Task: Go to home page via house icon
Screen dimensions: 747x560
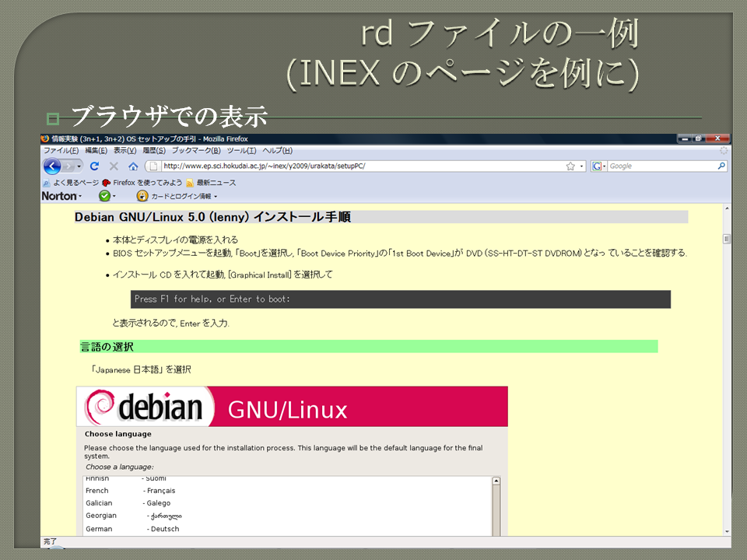Action: click(x=133, y=166)
